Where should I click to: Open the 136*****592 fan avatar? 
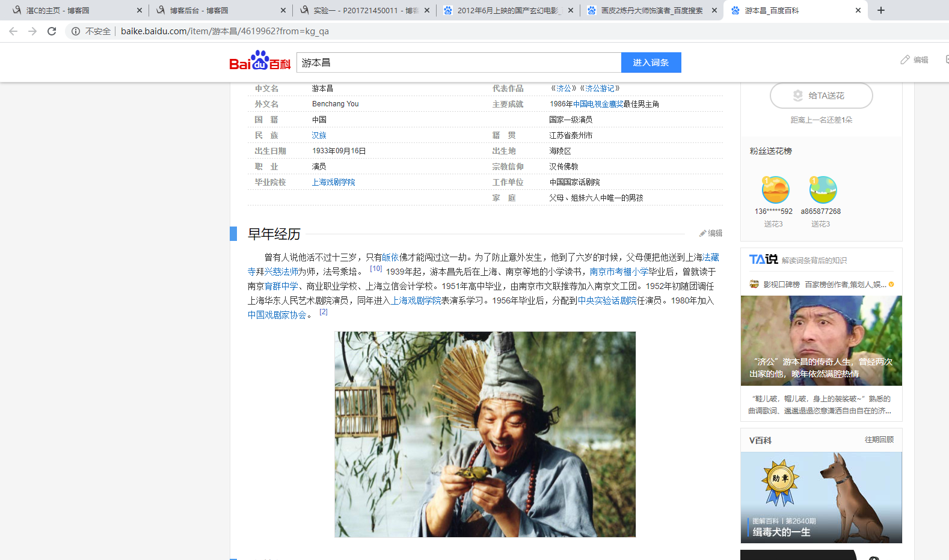(775, 190)
